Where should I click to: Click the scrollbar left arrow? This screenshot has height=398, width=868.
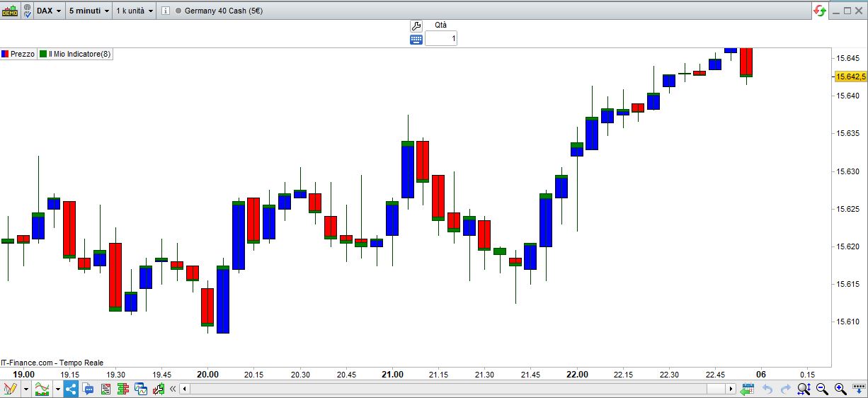185,389
